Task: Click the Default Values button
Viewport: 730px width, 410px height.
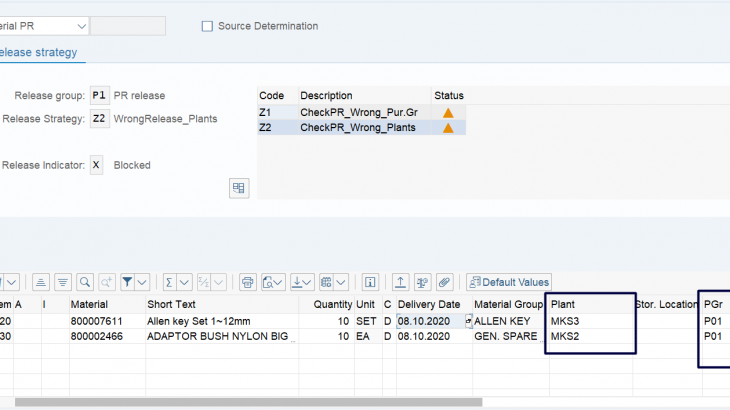Action: coord(509,282)
